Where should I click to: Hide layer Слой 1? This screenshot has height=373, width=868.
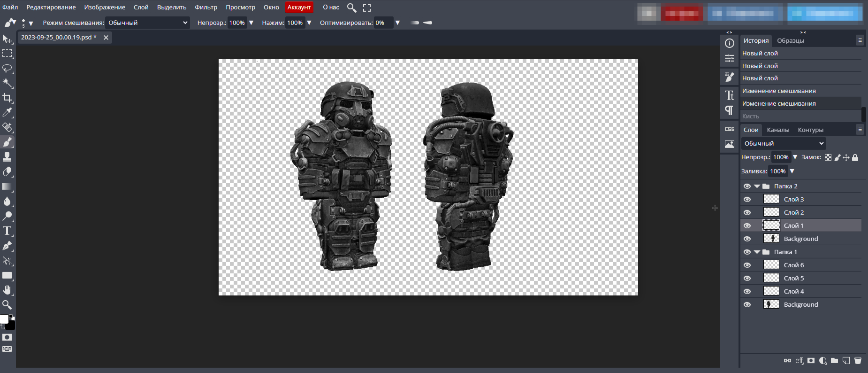[x=747, y=225]
